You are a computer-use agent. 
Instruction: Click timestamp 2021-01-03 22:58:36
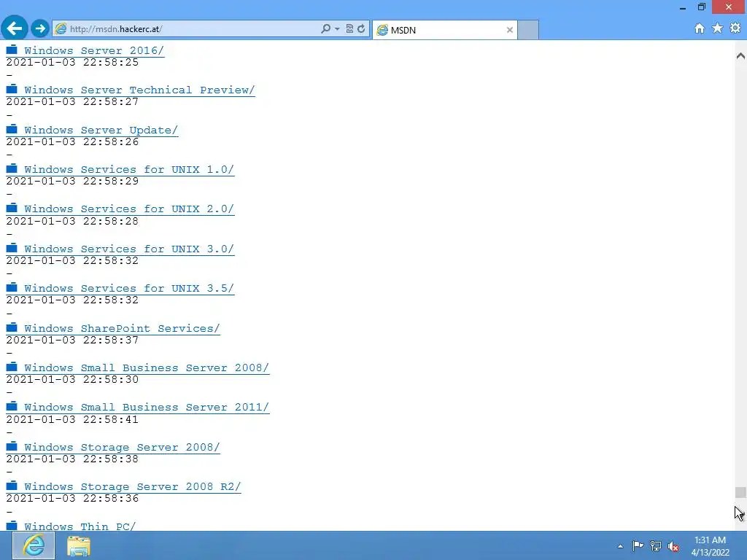[72, 499]
